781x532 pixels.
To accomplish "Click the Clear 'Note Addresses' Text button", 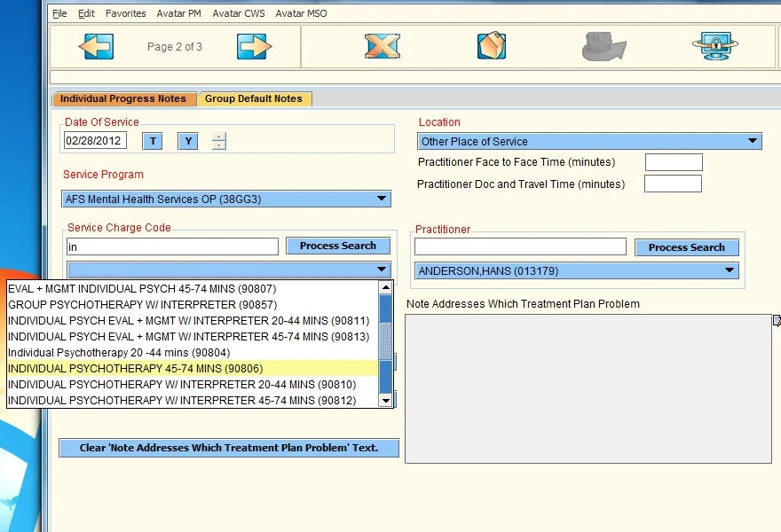I will [x=228, y=448].
